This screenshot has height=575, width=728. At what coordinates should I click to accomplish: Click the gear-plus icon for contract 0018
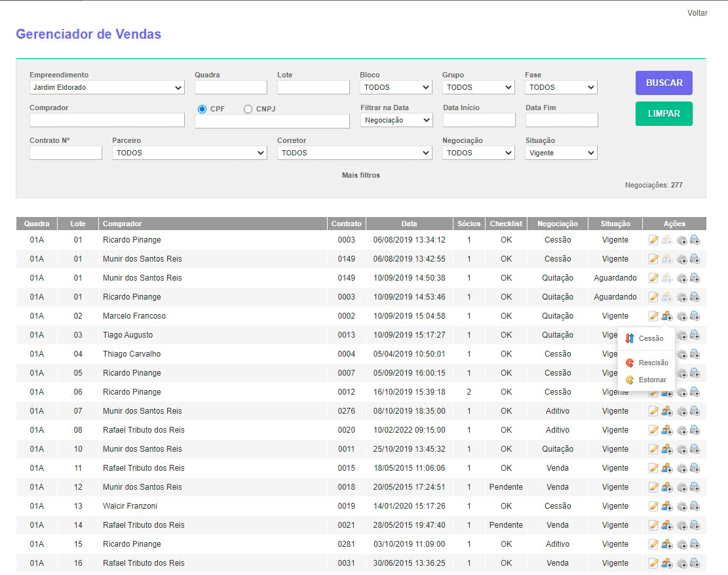682,487
